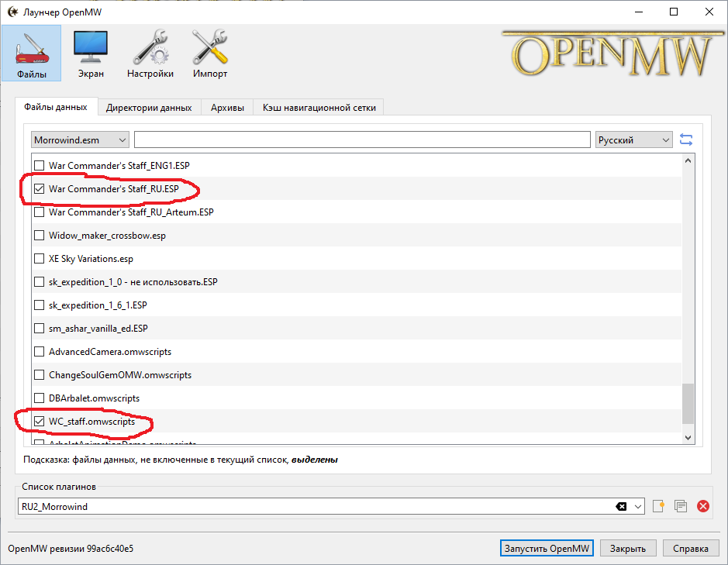Open the Morrowind.esm game file dropdown

click(81, 140)
